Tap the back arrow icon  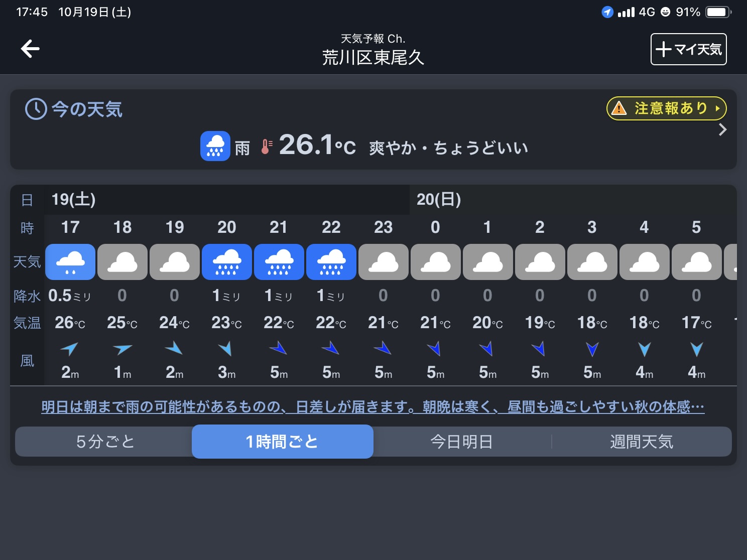click(x=30, y=49)
